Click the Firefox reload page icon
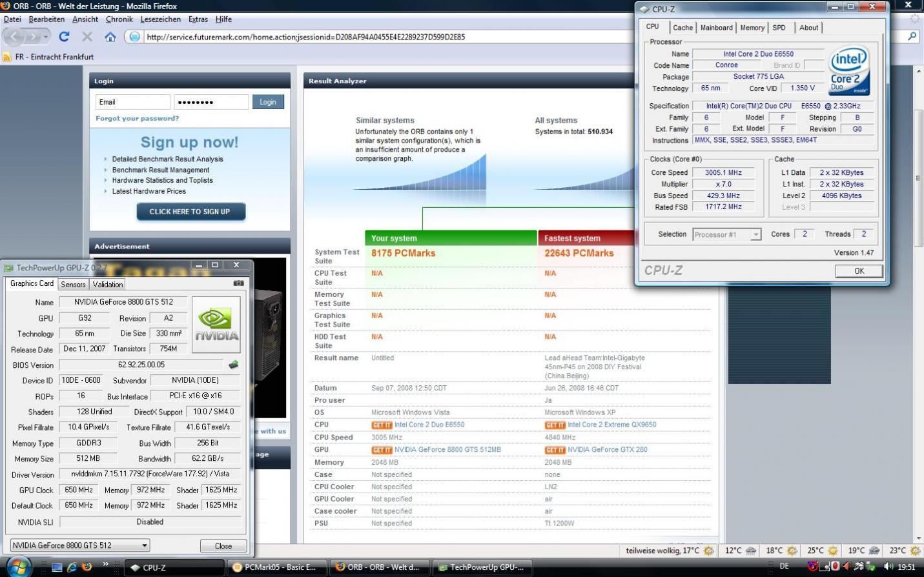Image resolution: width=924 pixels, height=577 pixels. click(64, 37)
